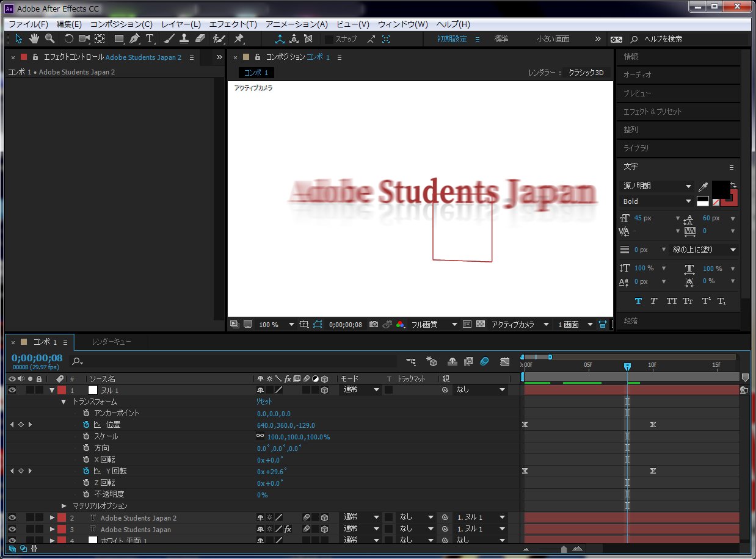Image resolution: width=756 pixels, height=559 pixels.
Task: Open the Graph Editor icon
Action: tap(504, 361)
